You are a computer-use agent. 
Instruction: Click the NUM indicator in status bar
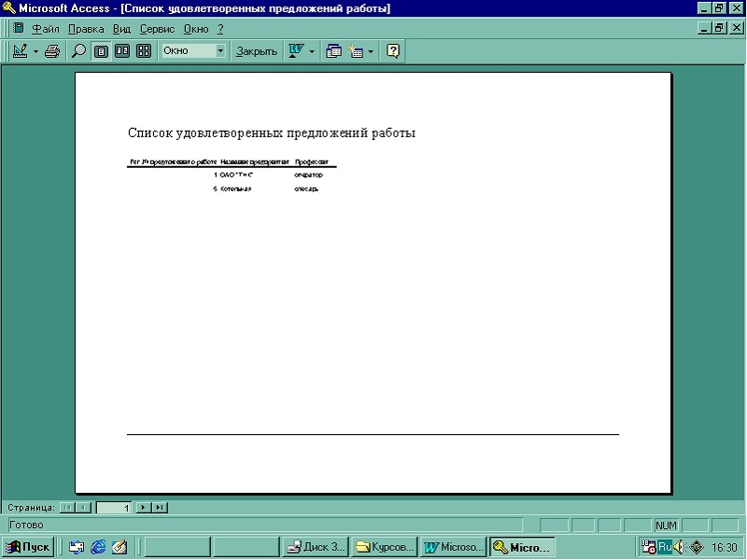click(x=666, y=525)
